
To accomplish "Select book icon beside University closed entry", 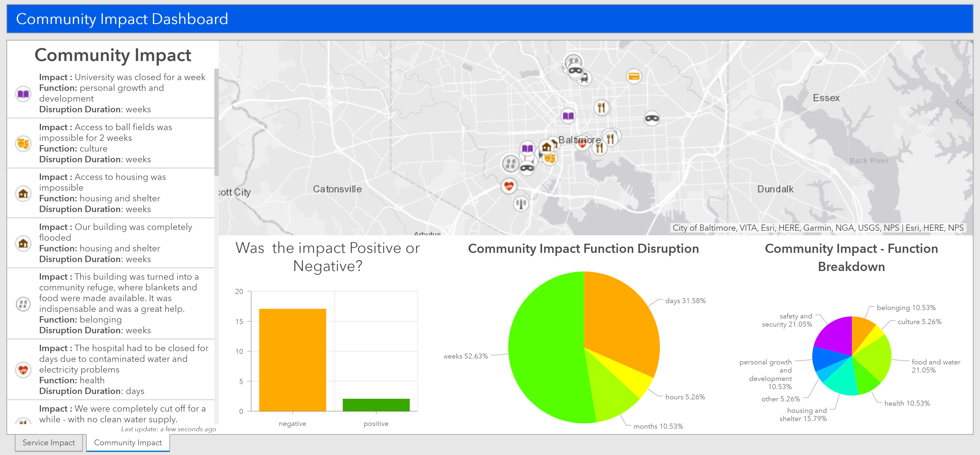I will (23, 94).
